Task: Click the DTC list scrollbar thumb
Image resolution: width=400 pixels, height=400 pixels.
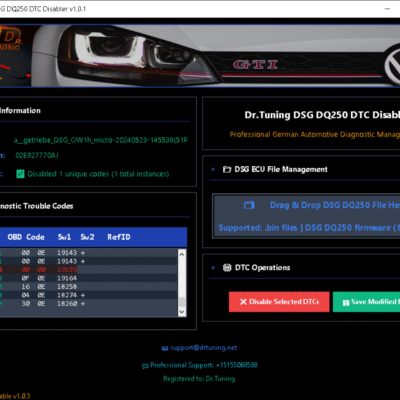Action: pos(182,301)
